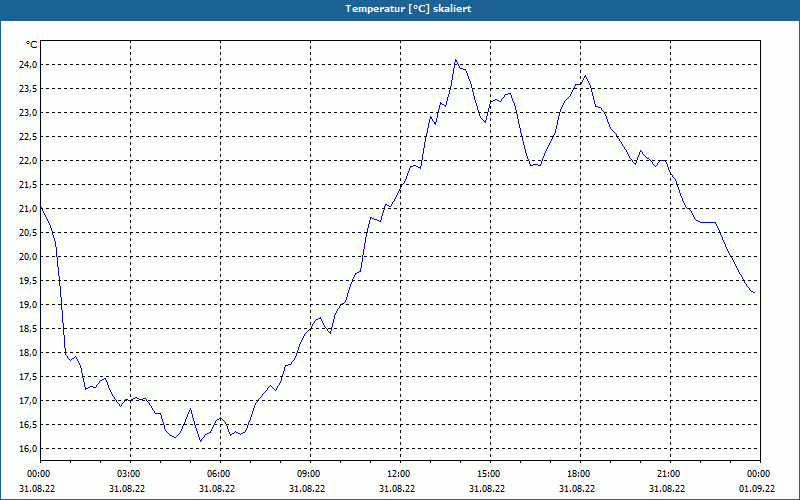
Task: Click the "°C" unit label on the axis
Action: pos(32,45)
